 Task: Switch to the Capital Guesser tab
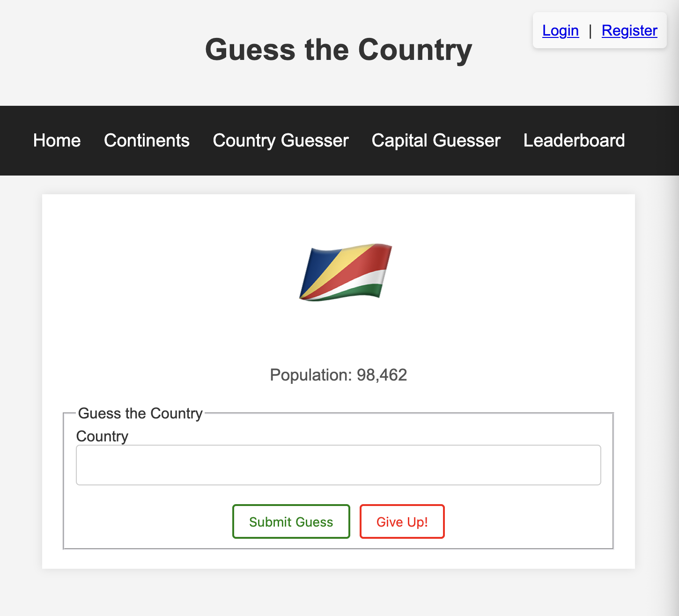coord(435,140)
